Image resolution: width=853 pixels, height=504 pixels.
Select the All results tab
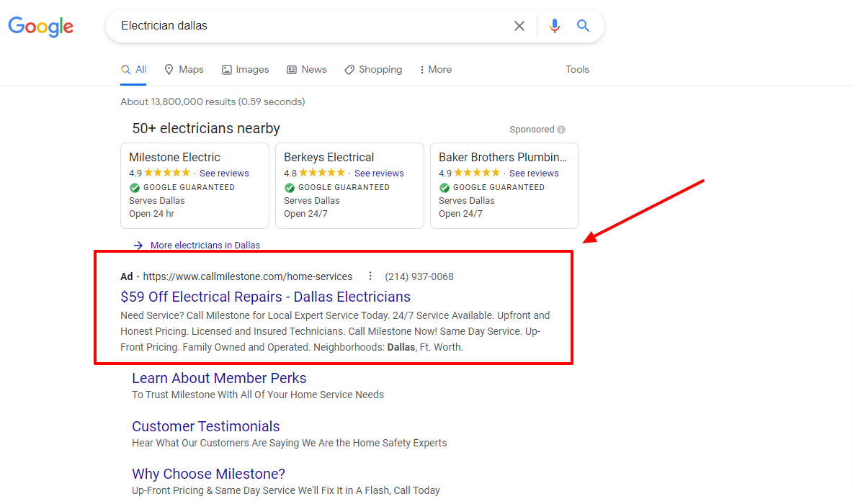134,70
